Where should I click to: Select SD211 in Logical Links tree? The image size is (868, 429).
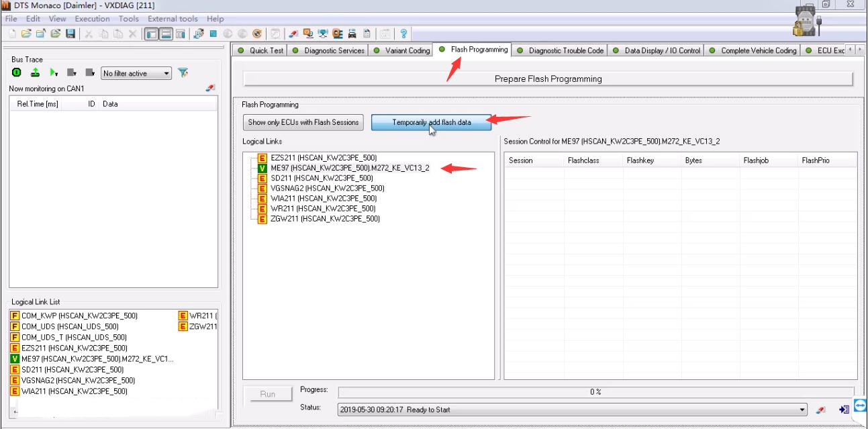pyautogui.click(x=321, y=178)
